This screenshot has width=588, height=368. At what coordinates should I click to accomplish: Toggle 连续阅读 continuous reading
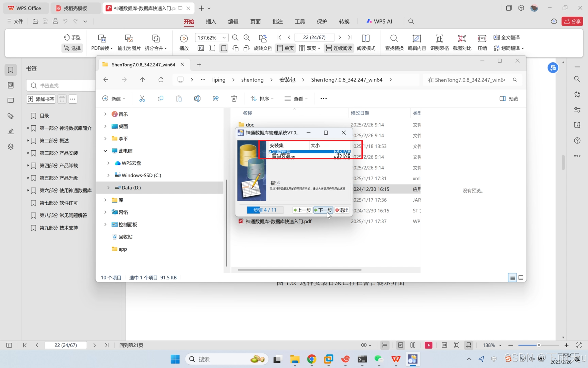(339, 48)
